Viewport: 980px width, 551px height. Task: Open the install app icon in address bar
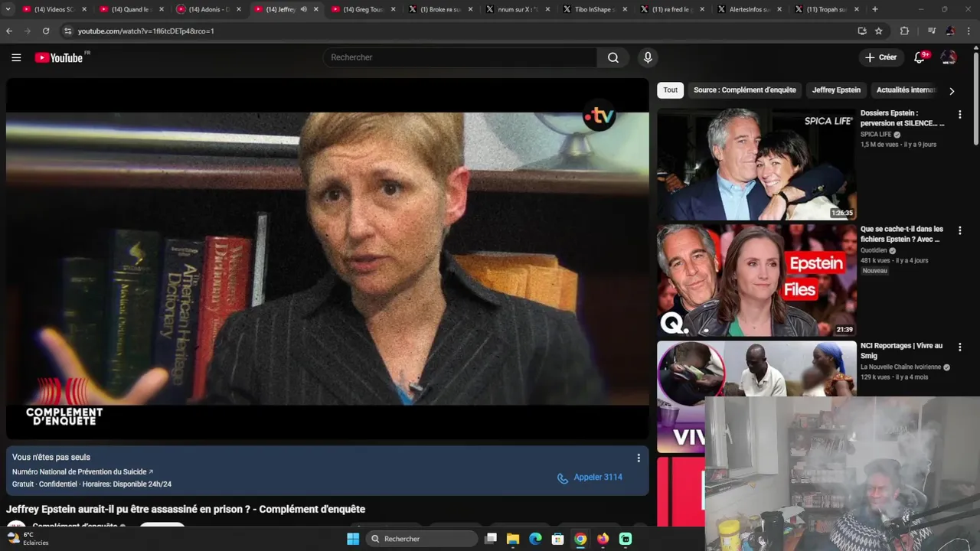click(862, 31)
